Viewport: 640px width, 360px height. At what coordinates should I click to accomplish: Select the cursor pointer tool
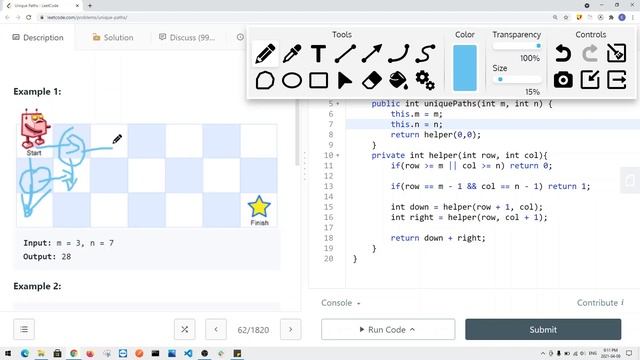point(344,80)
